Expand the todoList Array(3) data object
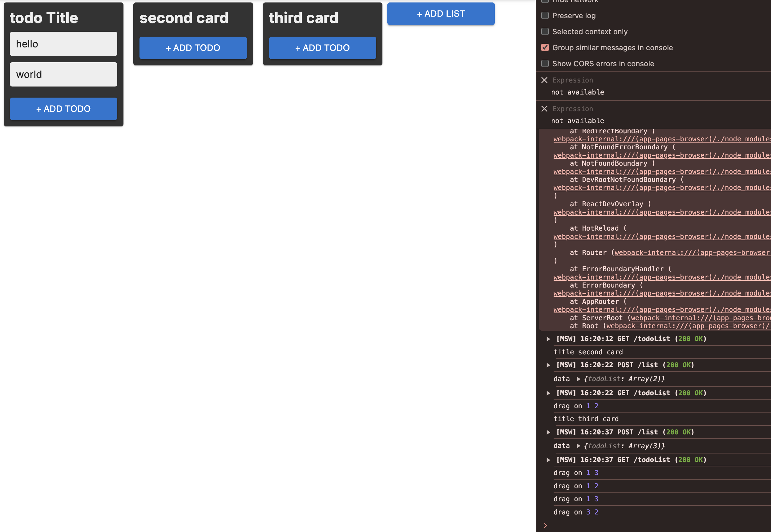The image size is (771, 532). [579, 446]
